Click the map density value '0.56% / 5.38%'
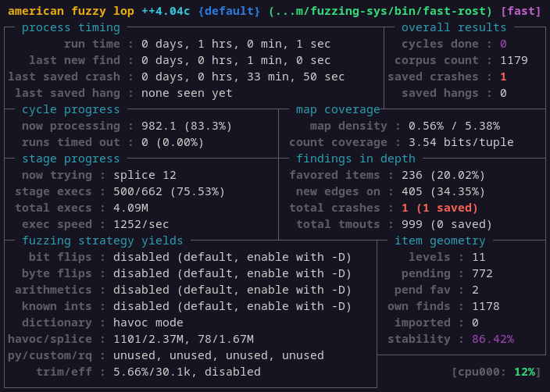The height and width of the screenshot is (392, 550). pyautogui.click(x=454, y=126)
